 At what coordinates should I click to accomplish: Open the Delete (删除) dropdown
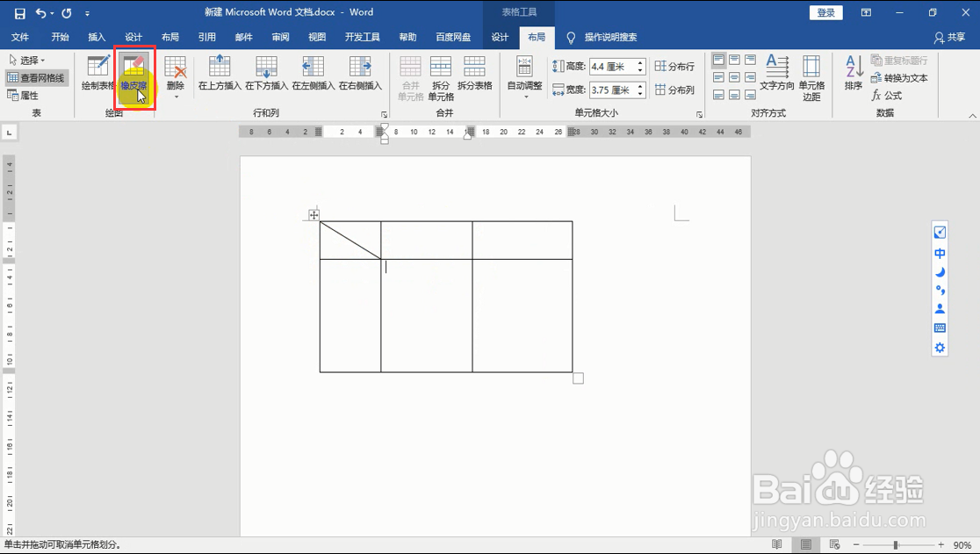pos(176,77)
